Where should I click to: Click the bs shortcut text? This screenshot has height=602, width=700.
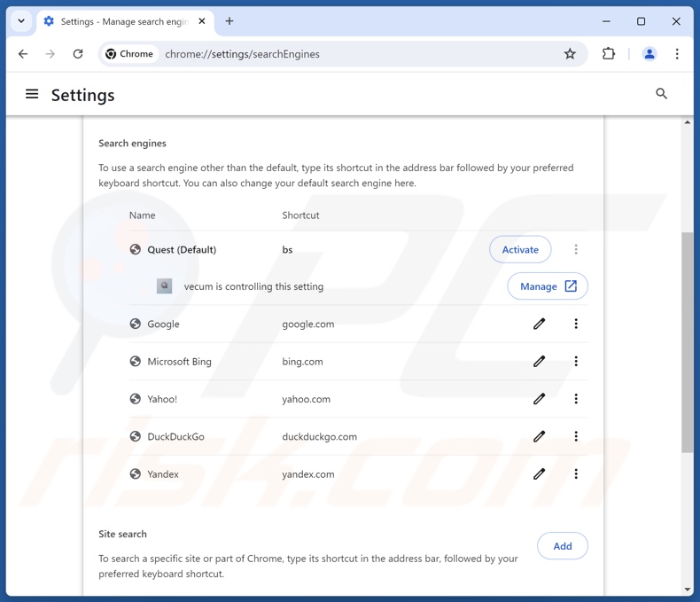tap(287, 250)
